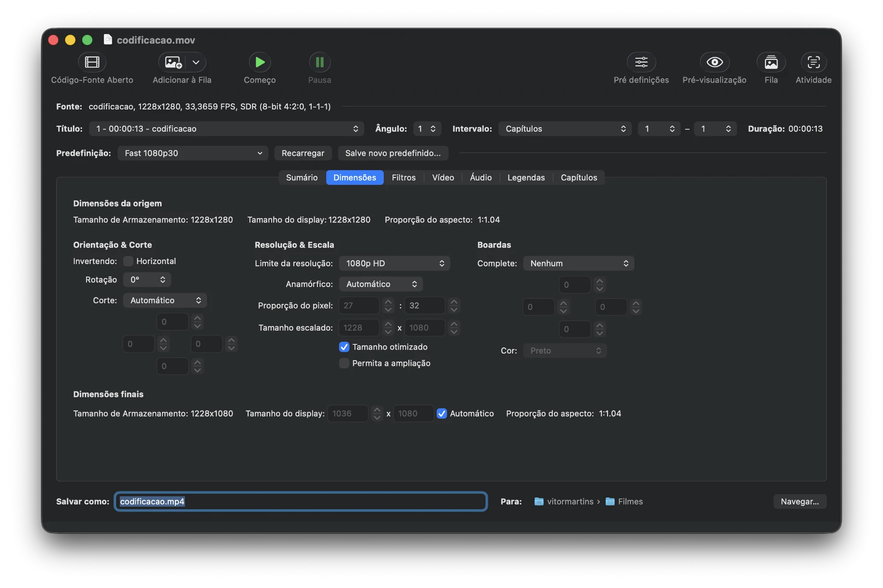Open Pré-visualização eye icon

coord(714,62)
